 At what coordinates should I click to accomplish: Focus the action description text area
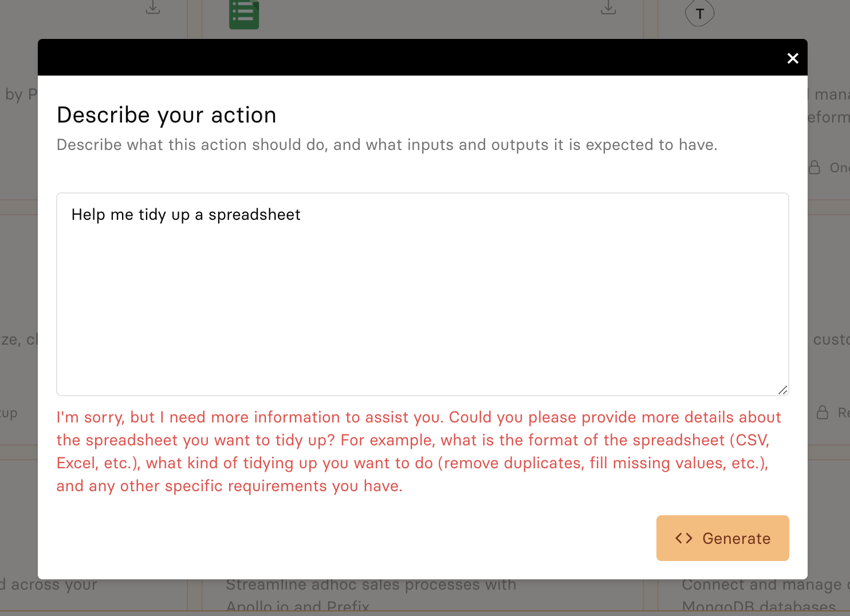click(423, 294)
